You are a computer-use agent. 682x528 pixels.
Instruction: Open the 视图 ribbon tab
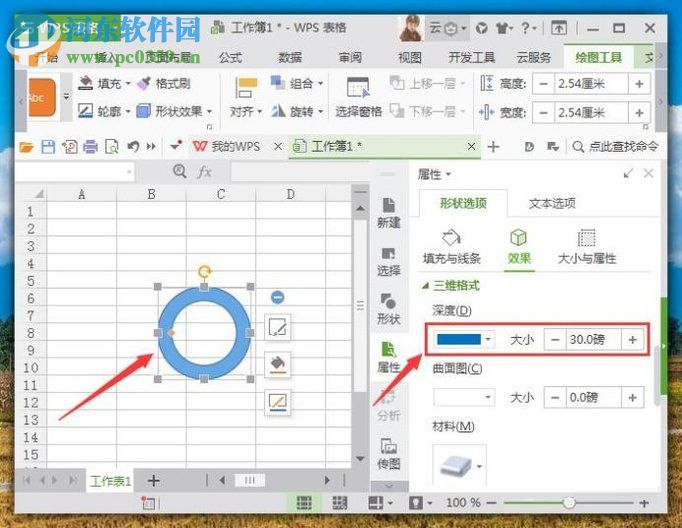click(x=410, y=57)
